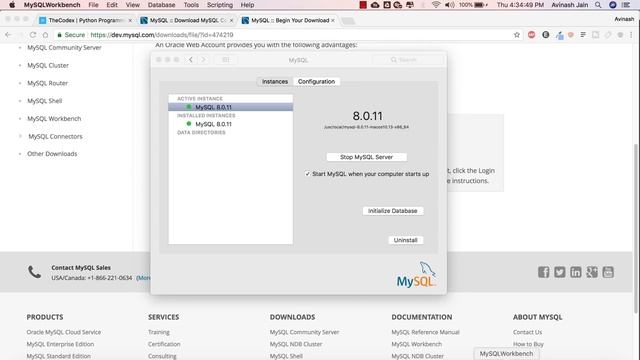Bookmark page with star icon
This screenshot has width=640, height=360.
(x=517, y=35)
